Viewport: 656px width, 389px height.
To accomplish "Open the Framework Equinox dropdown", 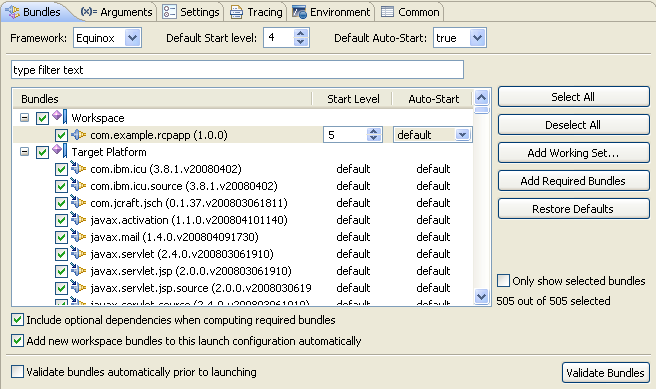I will tap(133, 38).
